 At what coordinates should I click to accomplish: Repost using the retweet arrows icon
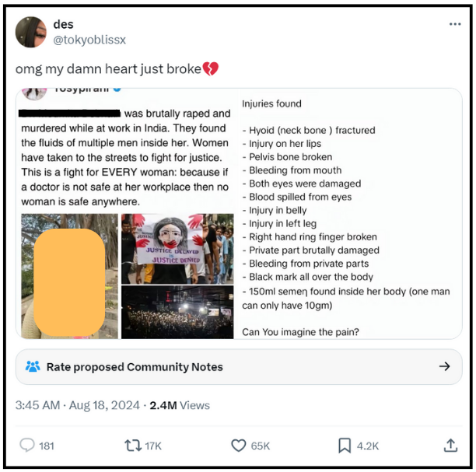point(133,446)
